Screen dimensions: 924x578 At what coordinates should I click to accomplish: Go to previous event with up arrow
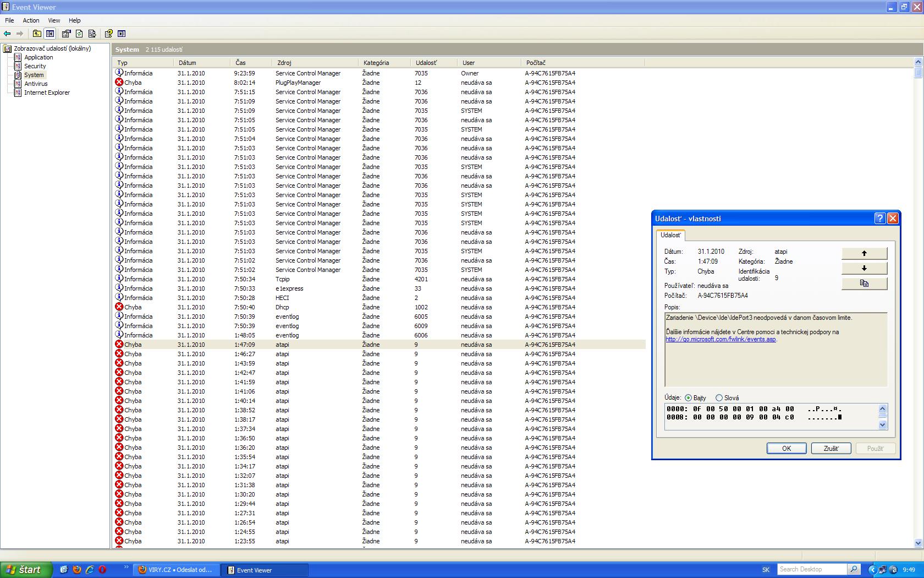point(864,253)
